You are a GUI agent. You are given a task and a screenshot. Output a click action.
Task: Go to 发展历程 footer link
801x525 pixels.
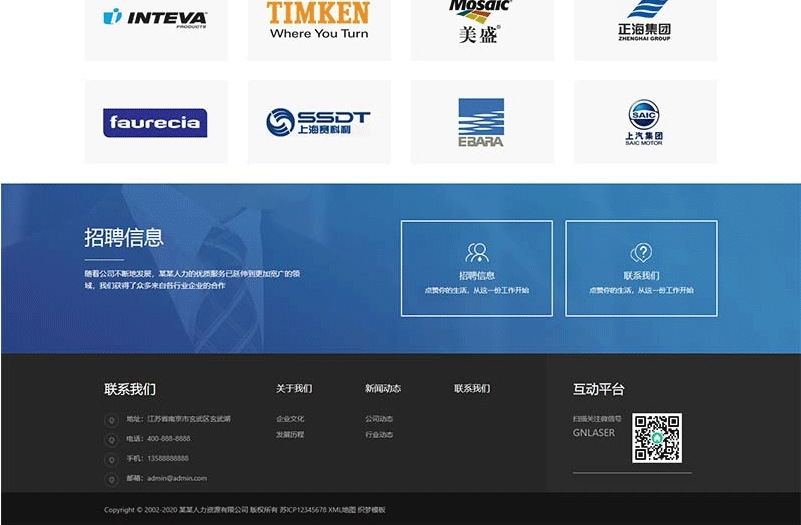click(290, 435)
